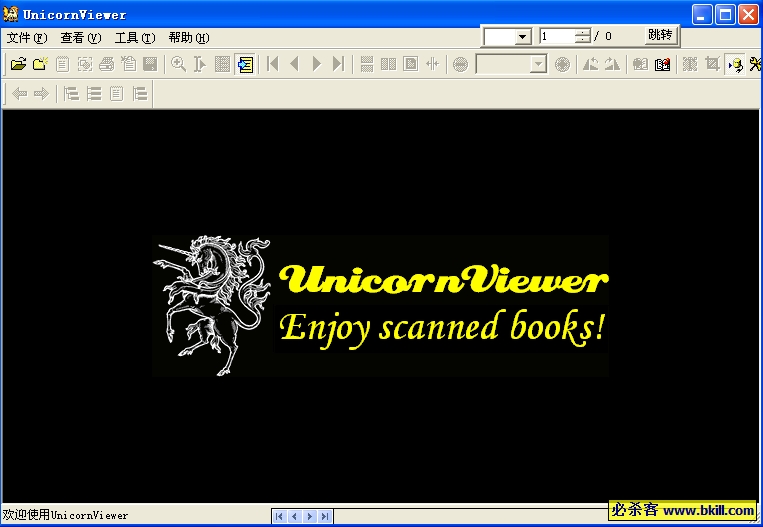
Task: Open the 工具(T) menu
Action: pyautogui.click(x=135, y=37)
